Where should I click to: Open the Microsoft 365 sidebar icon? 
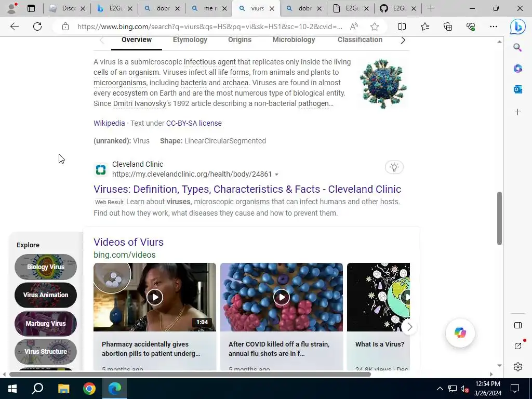click(517, 69)
